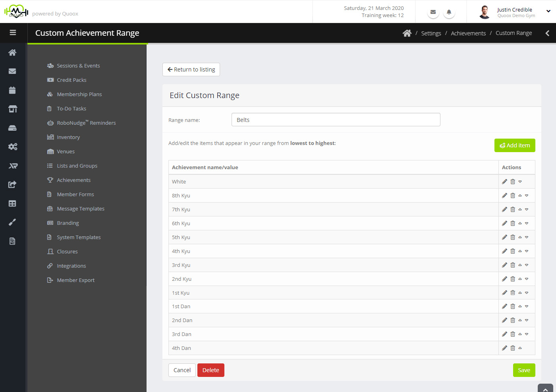Open the hamburger menu icon
This screenshot has width=556, height=392.
click(13, 33)
